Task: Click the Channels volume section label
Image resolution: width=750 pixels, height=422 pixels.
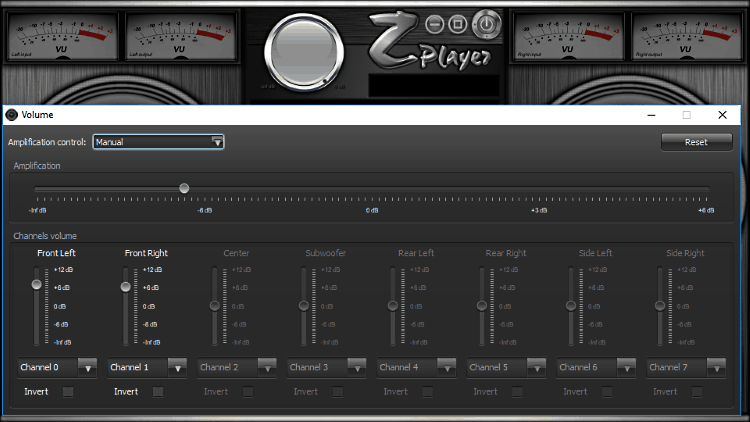Action: click(x=45, y=236)
